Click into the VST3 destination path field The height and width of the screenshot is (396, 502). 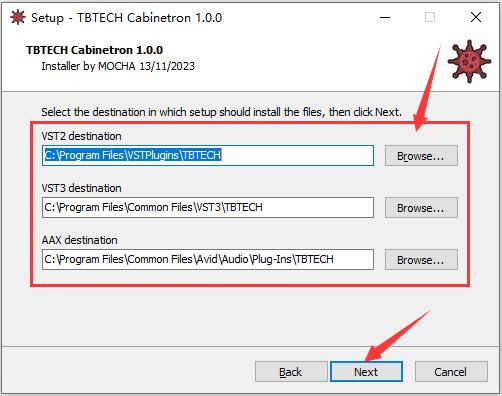(x=208, y=207)
